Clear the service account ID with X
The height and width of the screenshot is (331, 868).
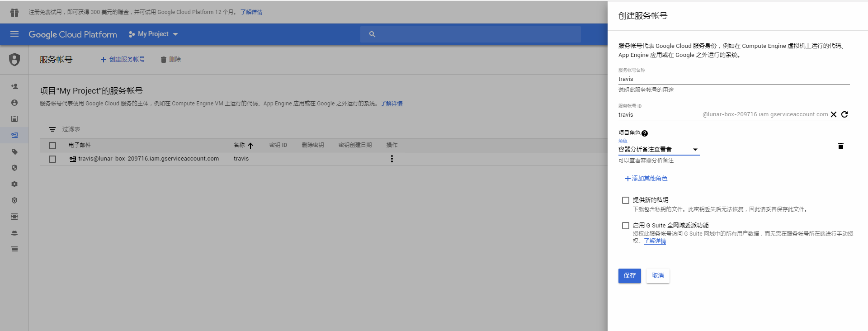coord(834,114)
